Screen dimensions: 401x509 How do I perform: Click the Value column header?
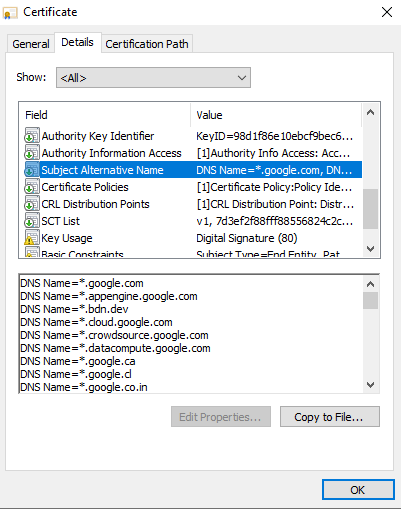pyautogui.click(x=276, y=115)
